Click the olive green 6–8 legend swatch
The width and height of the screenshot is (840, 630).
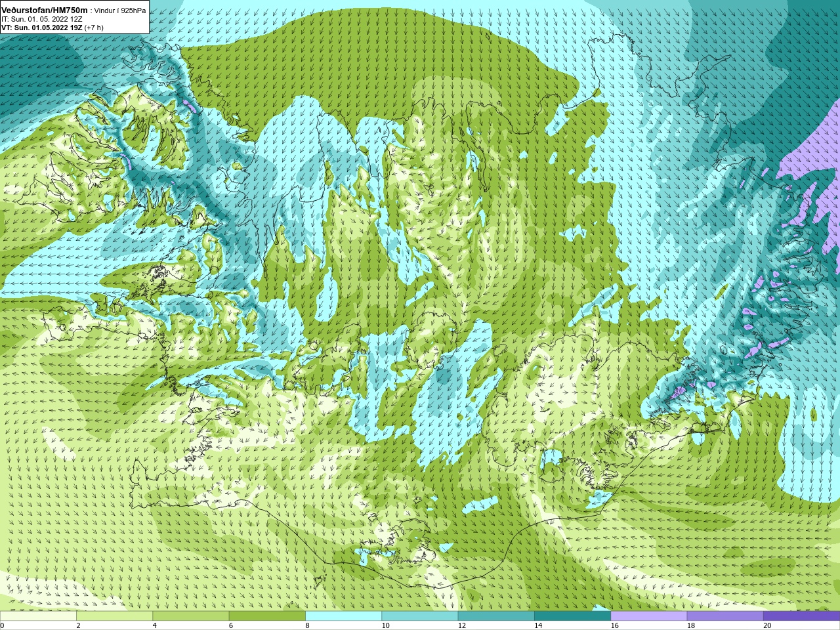(x=267, y=616)
